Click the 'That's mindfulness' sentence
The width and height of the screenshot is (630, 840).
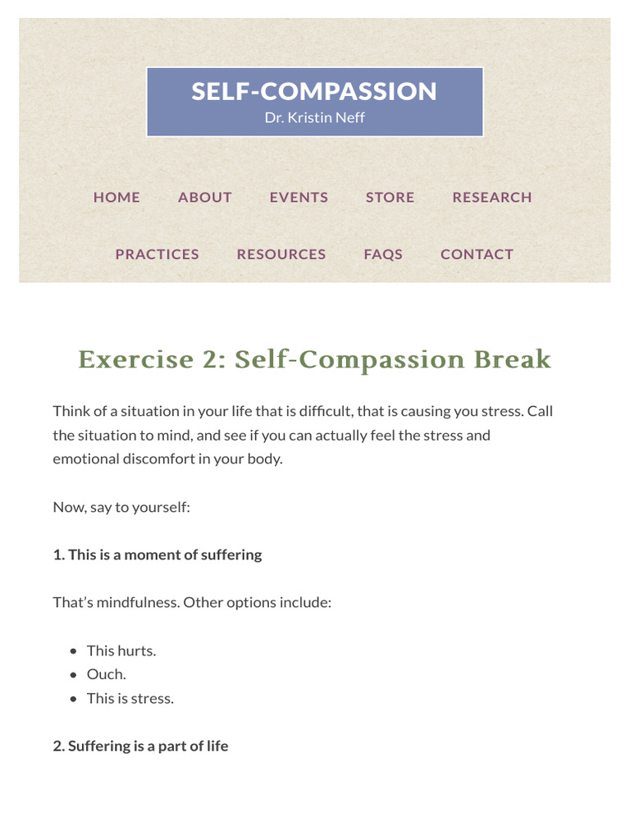[192, 602]
